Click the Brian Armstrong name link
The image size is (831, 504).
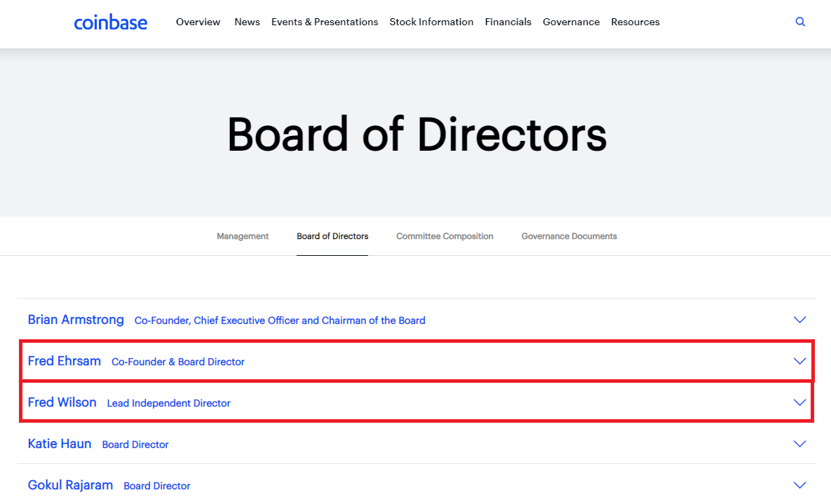[76, 320]
